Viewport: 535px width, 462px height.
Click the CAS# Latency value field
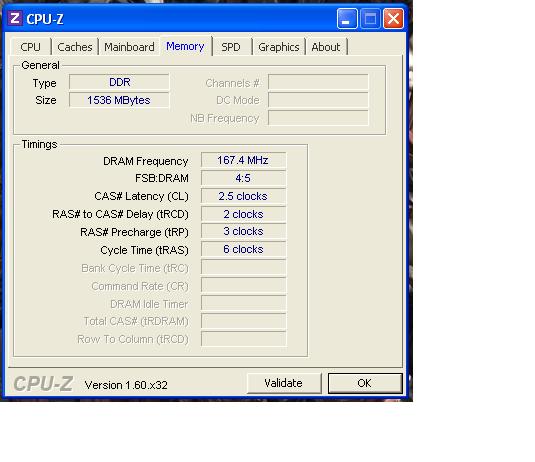243,196
